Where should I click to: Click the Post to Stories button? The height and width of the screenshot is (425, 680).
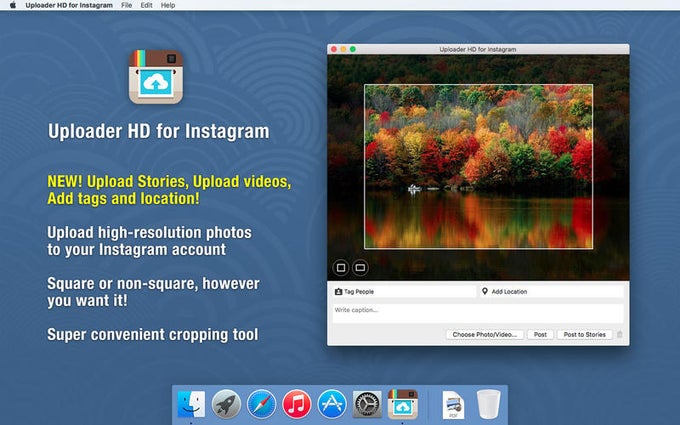585,334
